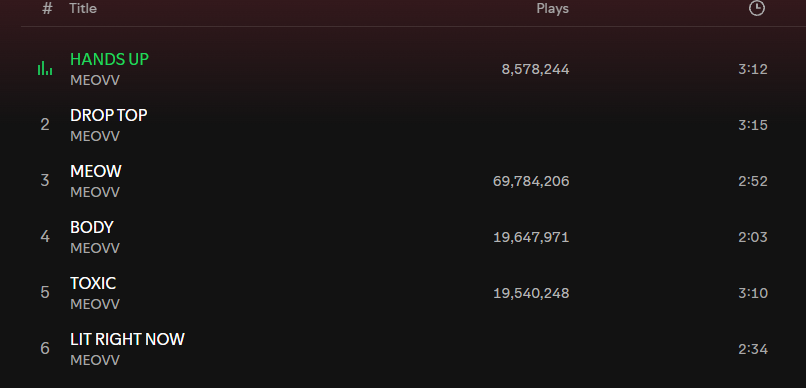
Task: Click the Title column header
Action: tap(83, 8)
